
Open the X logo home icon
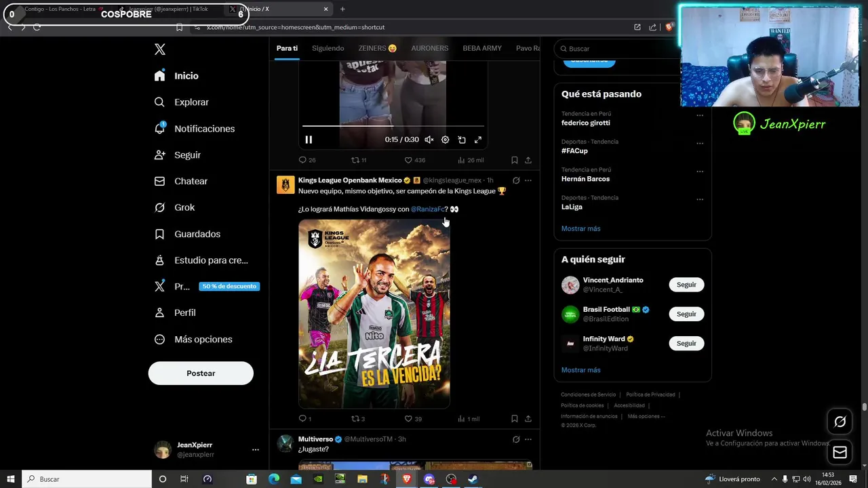(x=160, y=49)
